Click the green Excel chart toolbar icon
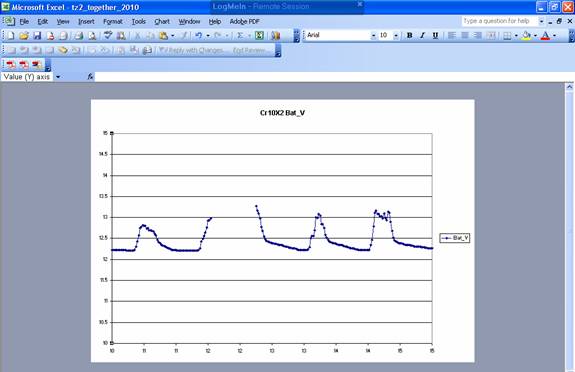The width and height of the screenshot is (575, 372). (259, 36)
